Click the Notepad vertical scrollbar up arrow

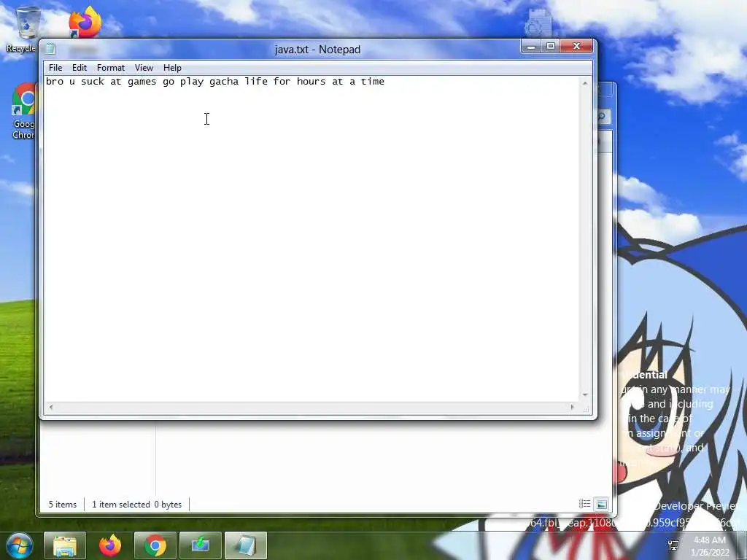coord(585,83)
